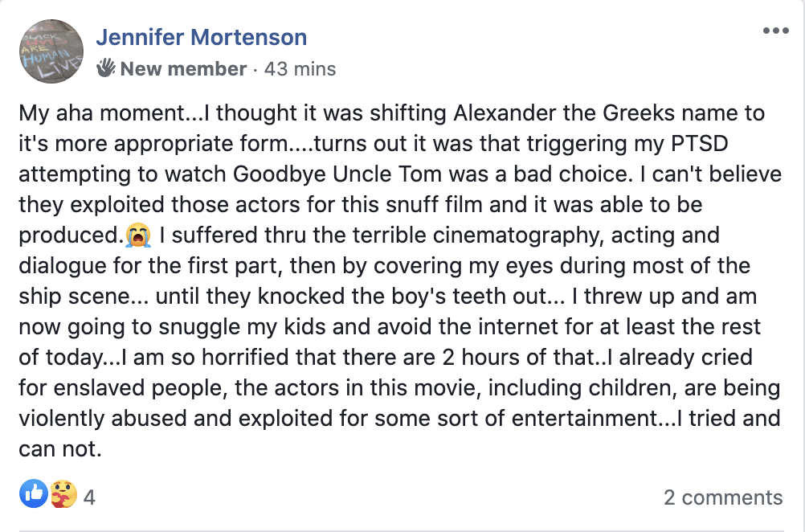Image resolution: width=805 pixels, height=532 pixels.
Task: Click the phrase Alexander the Greeks
Action: point(563,113)
